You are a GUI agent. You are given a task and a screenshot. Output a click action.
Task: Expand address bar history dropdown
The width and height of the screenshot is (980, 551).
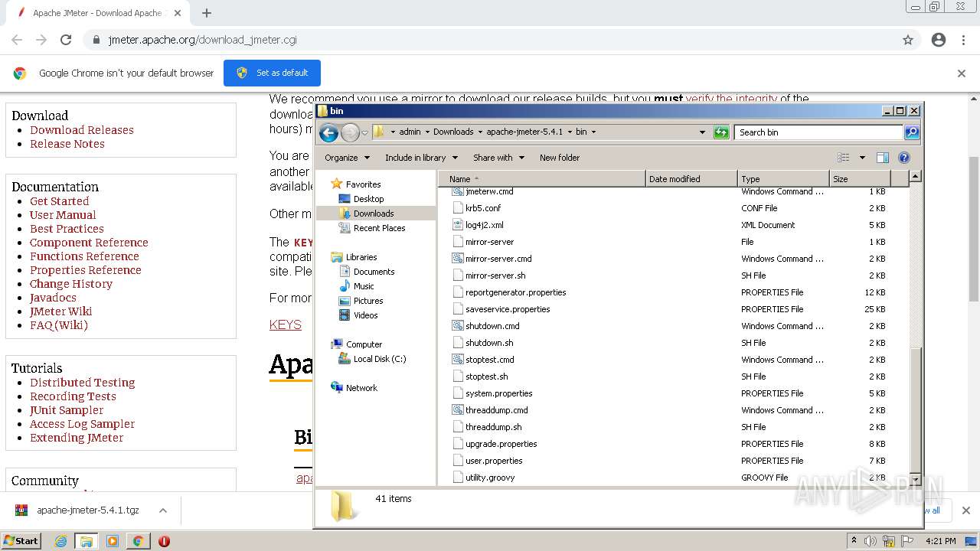(x=702, y=132)
